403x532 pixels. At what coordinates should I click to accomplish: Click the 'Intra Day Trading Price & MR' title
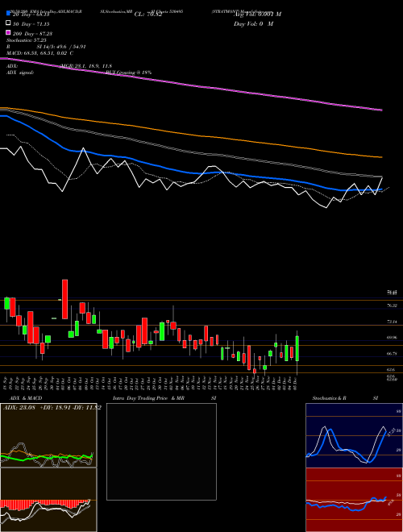(148, 398)
